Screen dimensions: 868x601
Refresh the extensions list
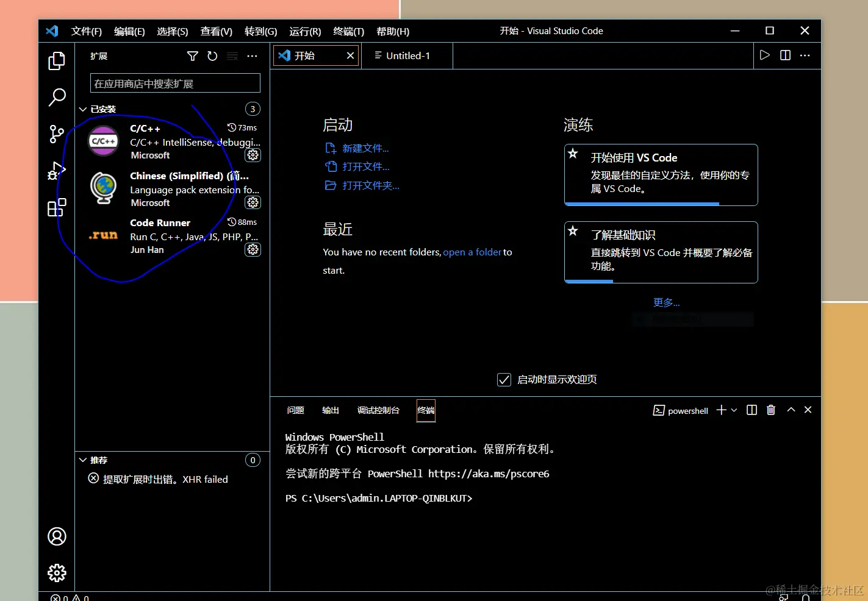tap(212, 56)
